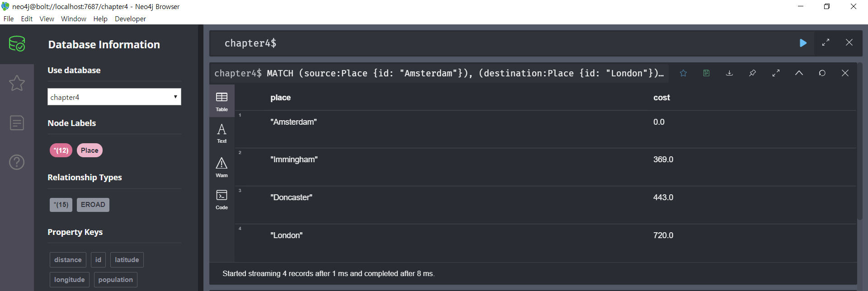Select the *(12) all nodes label
This screenshot has height=291, width=868.
coord(61,150)
